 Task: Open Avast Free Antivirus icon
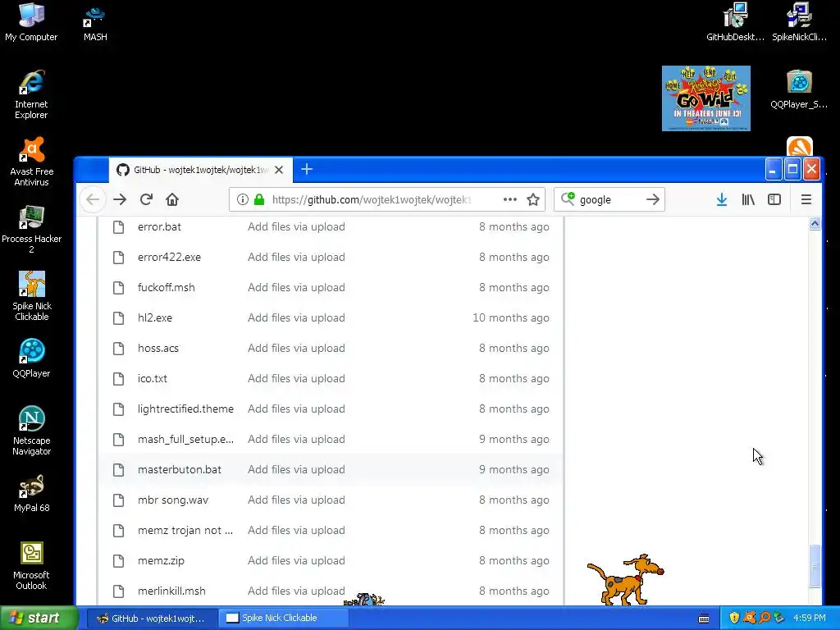[32, 162]
